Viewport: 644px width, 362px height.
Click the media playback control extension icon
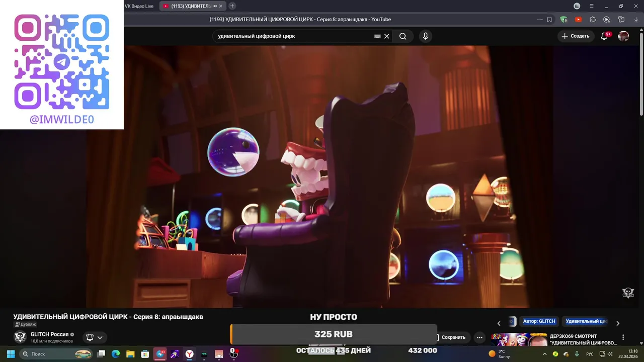coord(607,20)
